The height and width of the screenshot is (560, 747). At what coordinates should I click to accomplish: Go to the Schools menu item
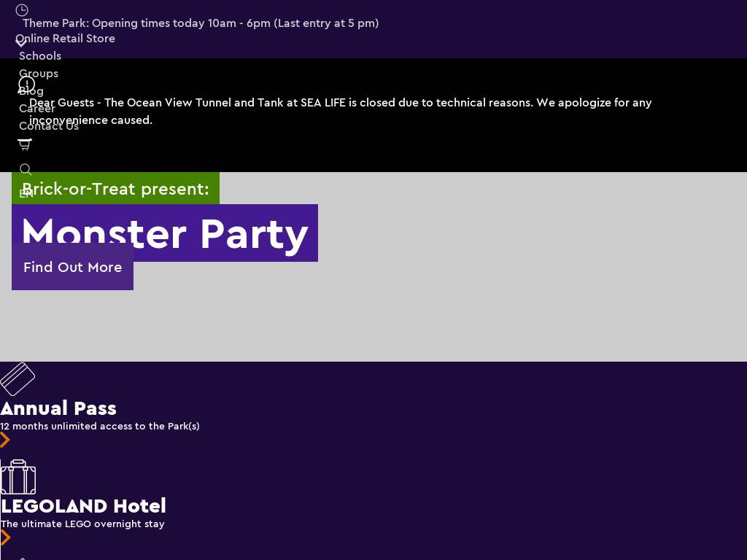(x=40, y=56)
